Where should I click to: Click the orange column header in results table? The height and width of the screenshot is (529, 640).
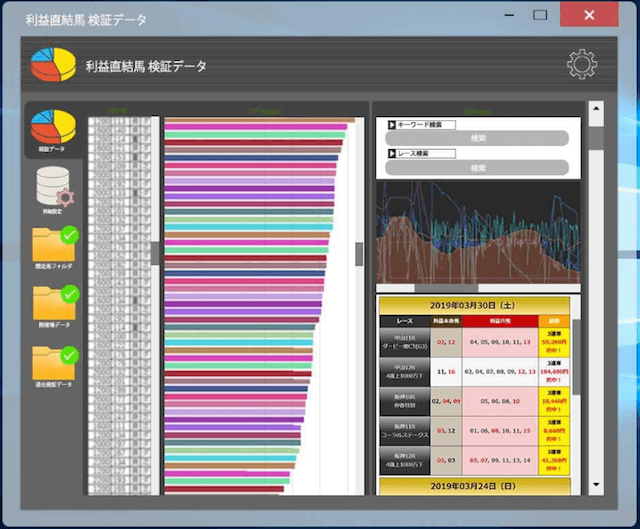click(554, 321)
